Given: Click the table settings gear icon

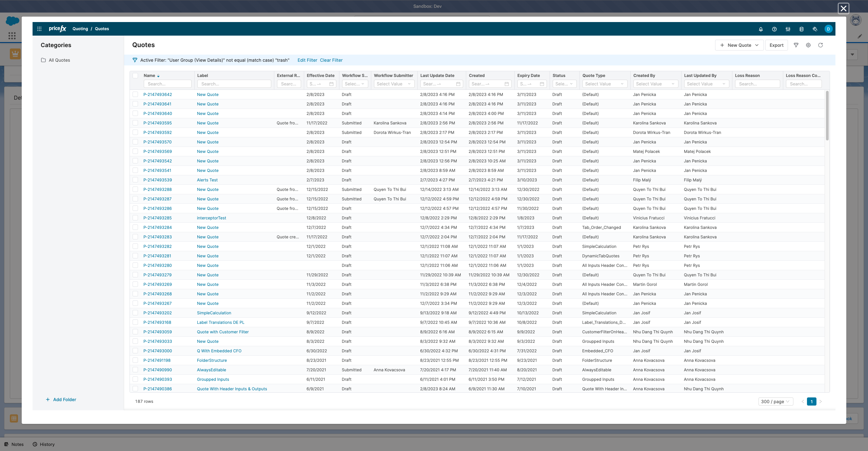Looking at the screenshot, I should [808, 45].
